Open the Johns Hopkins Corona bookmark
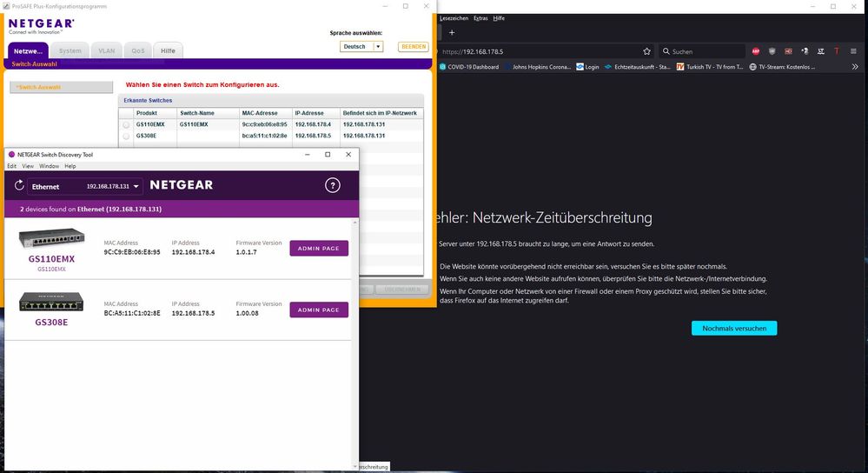 click(x=538, y=67)
